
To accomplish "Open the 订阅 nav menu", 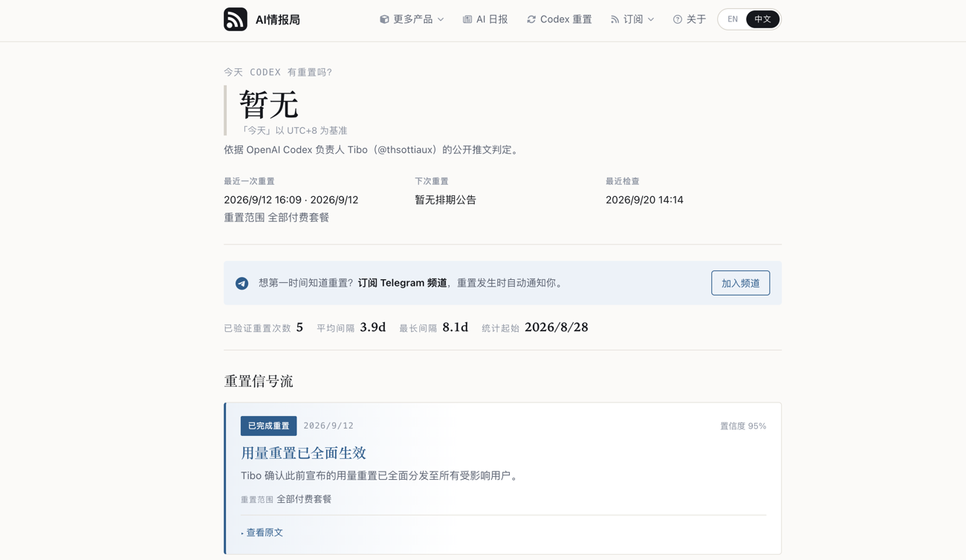I will (632, 19).
